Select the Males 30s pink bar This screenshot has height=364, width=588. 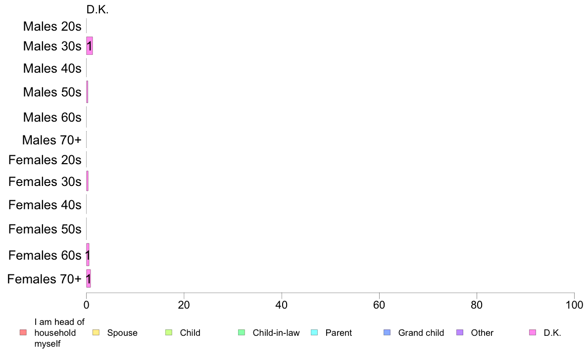pyautogui.click(x=89, y=45)
